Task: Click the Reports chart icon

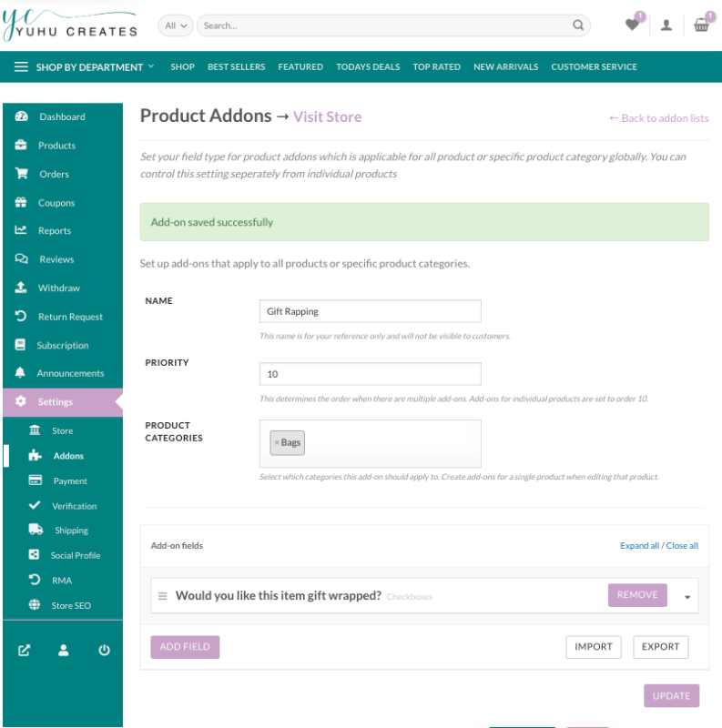Action: pyautogui.click(x=20, y=230)
